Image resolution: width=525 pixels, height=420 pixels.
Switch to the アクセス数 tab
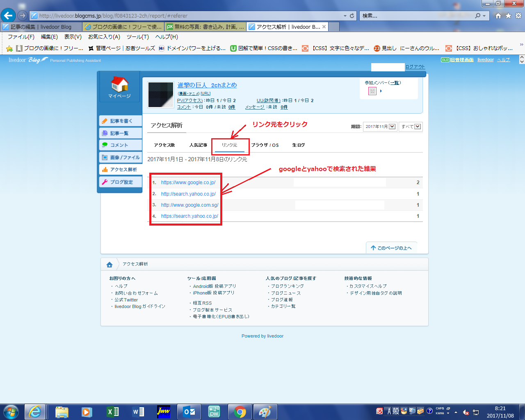coord(164,145)
